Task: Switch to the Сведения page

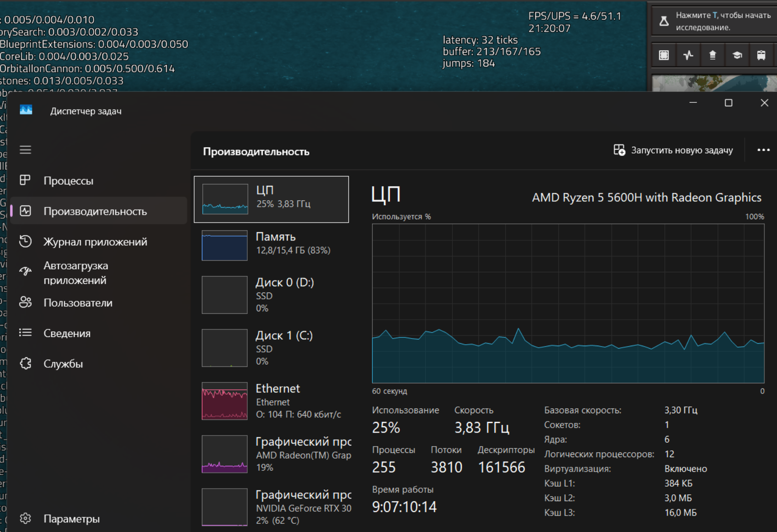Action: coord(99,333)
